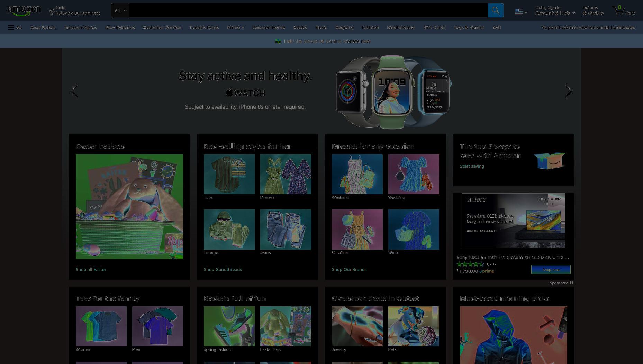The height and width of the screenshot is (364, 643).
Task: Open the hamburger All menu
Action: 15,27
